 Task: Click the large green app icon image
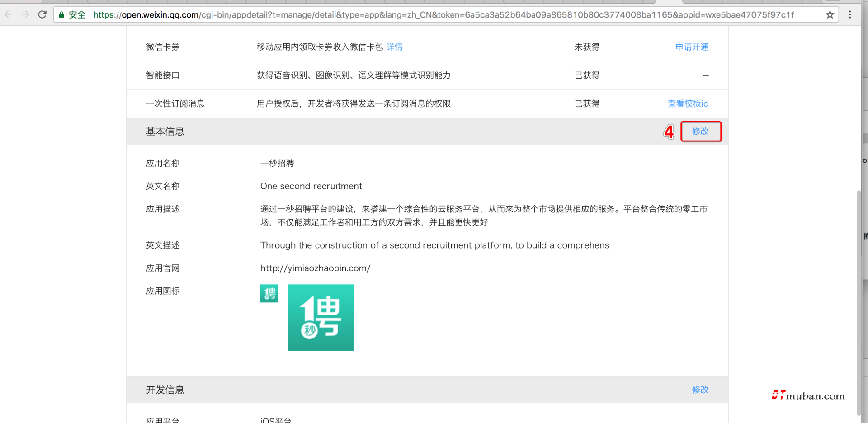[321, 317]
